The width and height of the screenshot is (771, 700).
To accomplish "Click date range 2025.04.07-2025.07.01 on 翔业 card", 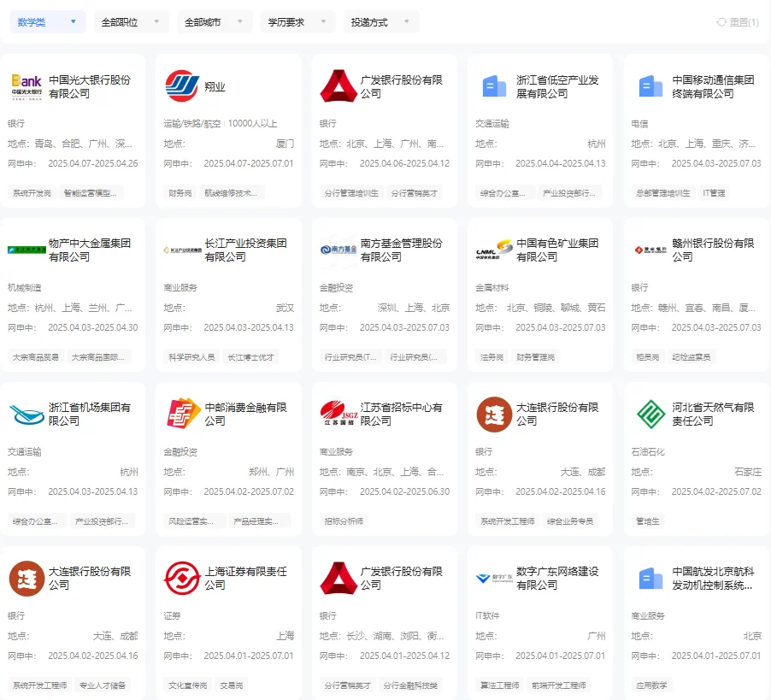I will pos(249,163).
